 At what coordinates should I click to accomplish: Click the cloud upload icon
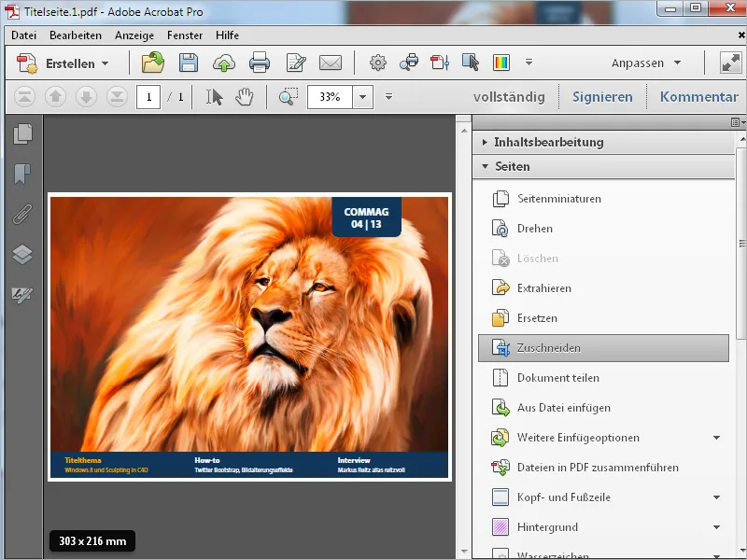(x=223, y=63)
